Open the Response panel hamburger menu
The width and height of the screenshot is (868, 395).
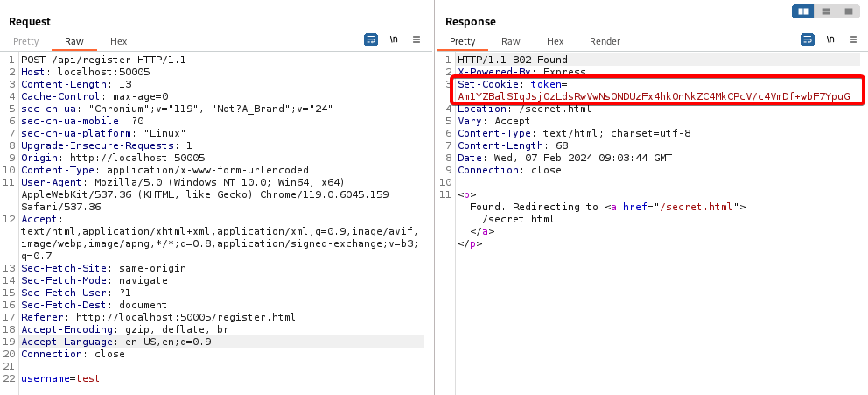pyautogui.click(x=853, y=40)
